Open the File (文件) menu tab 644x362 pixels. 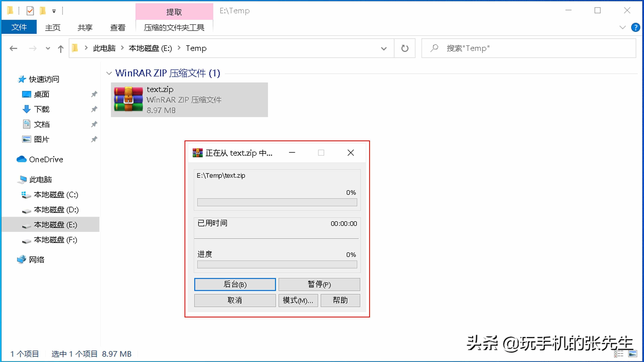(x=19, y=27)
